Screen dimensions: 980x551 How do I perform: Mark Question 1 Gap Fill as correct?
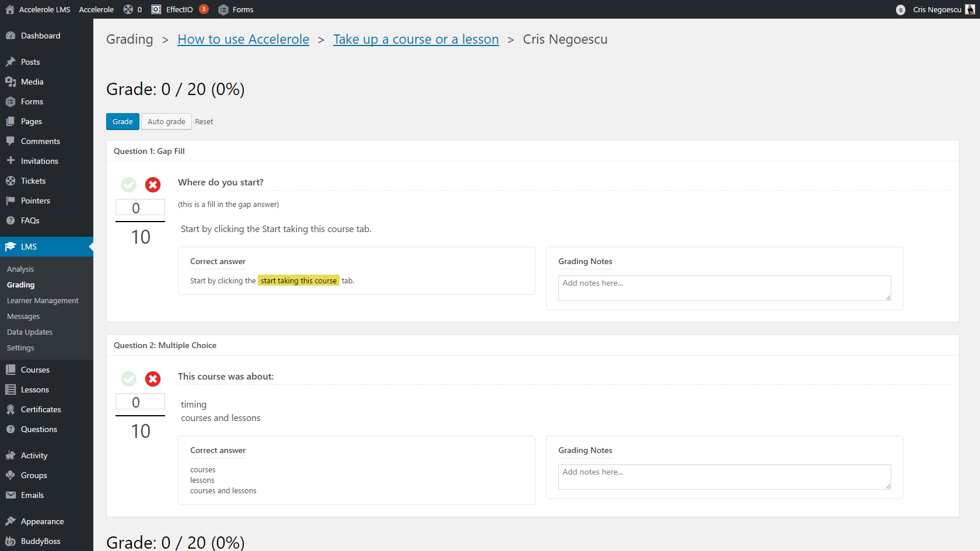click(129, 185)
